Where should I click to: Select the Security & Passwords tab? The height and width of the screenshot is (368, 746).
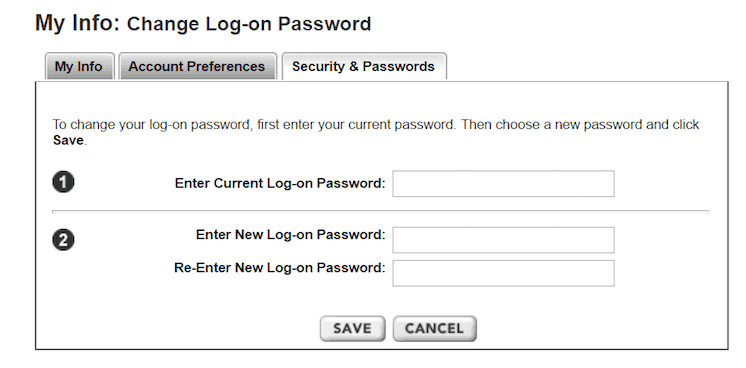coord(363,66)
